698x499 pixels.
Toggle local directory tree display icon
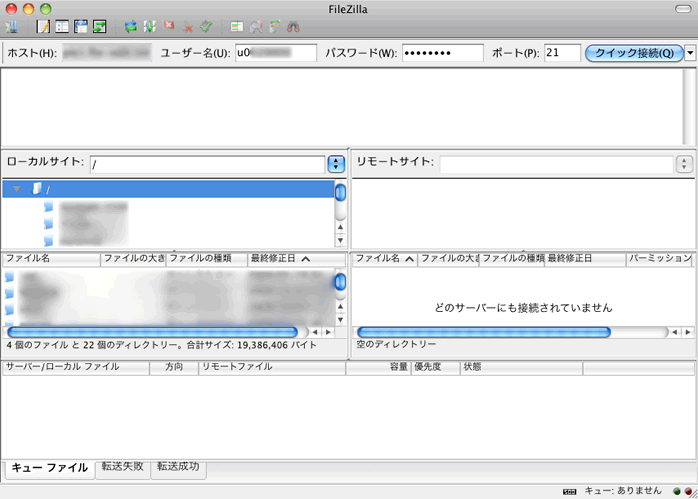pyautogui.click(x=62, y=27)
